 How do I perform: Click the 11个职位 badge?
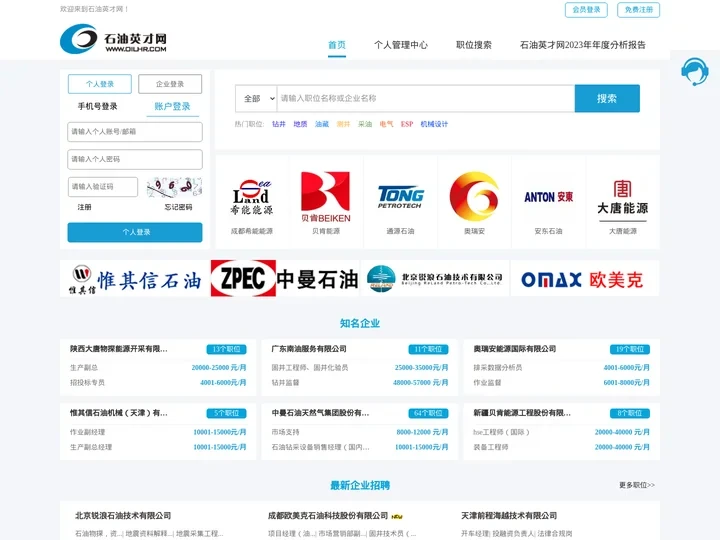click(428, 349)
